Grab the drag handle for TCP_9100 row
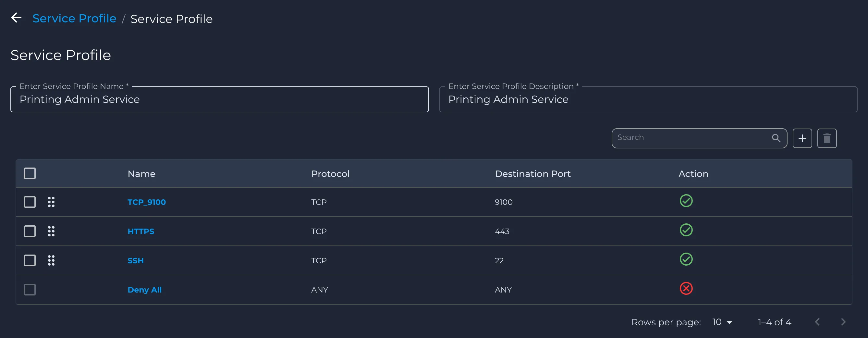 [51, 202]
